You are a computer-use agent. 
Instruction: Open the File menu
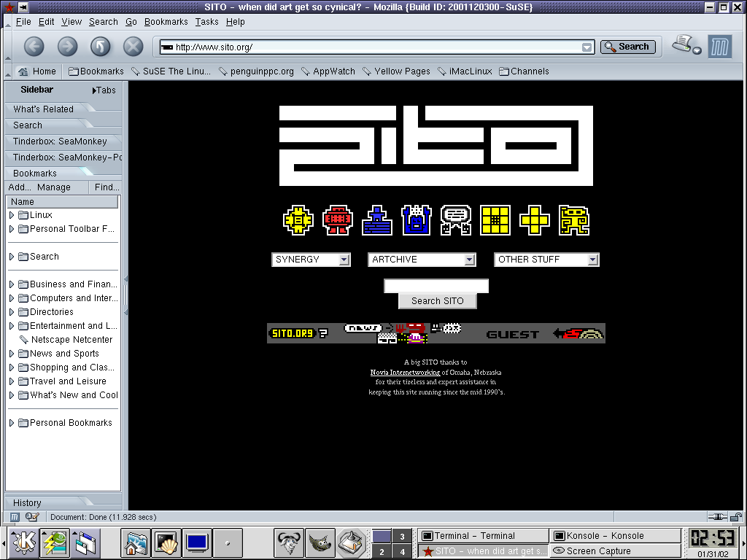pyautogui.click(x=23, y=22)
